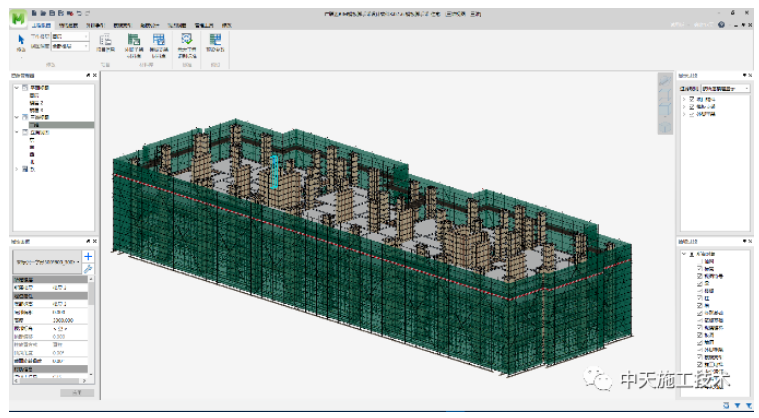Open the lower dropdown next to Select tool

point(70,46)
